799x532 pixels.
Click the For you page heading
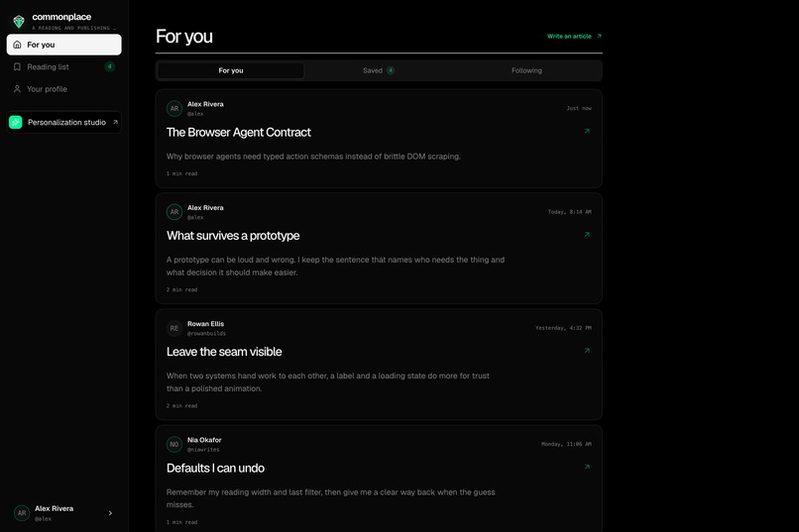tap(184, 37)
